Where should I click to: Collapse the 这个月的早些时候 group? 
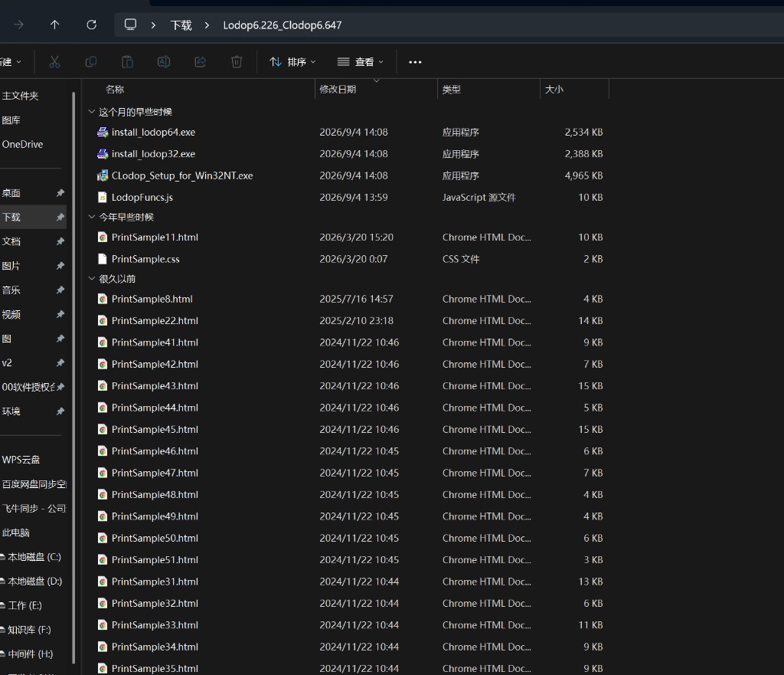coord(92,112)
